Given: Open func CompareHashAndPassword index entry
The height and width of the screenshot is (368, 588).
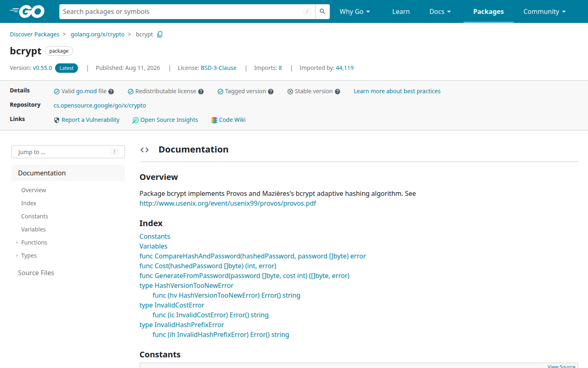Looking at the screenshot, I should 253,256.
